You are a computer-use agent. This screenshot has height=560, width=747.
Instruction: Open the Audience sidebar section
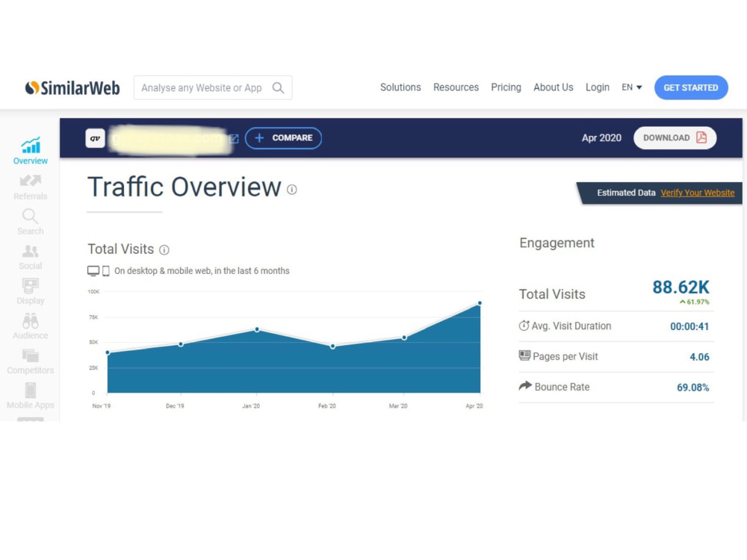(30, 327)
